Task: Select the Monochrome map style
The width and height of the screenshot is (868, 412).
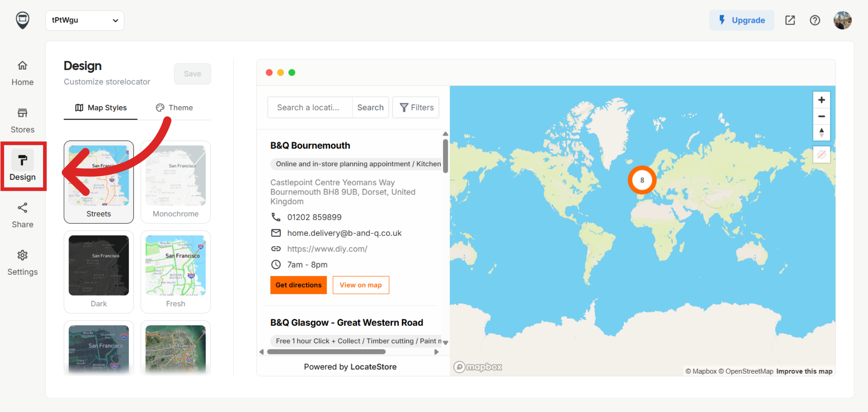Action: (x=176, y=182)
